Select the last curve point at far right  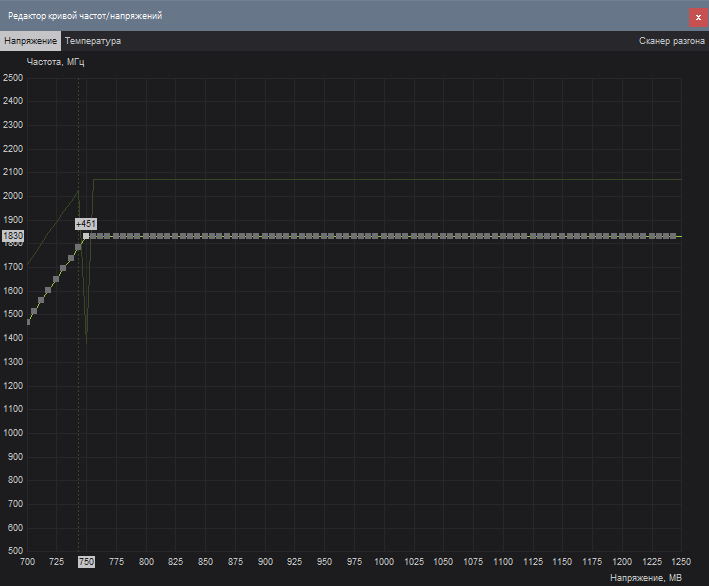pos(673,236)
